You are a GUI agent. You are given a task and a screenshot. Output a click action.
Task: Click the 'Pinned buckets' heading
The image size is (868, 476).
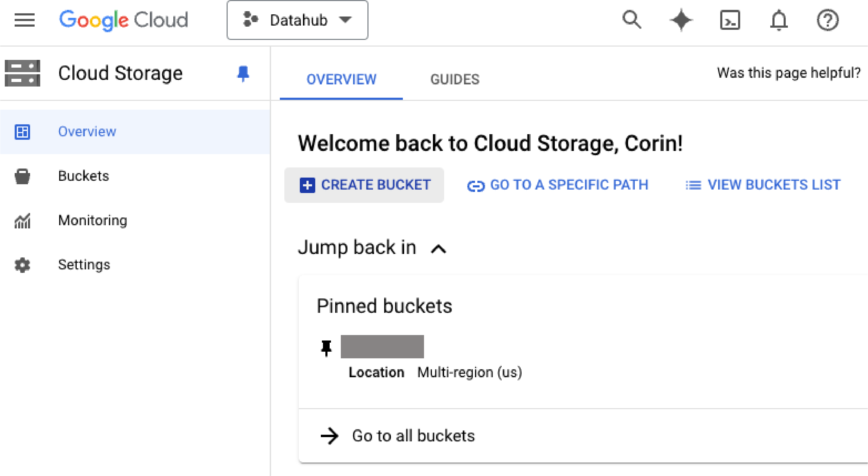click(x=384, y=306)
